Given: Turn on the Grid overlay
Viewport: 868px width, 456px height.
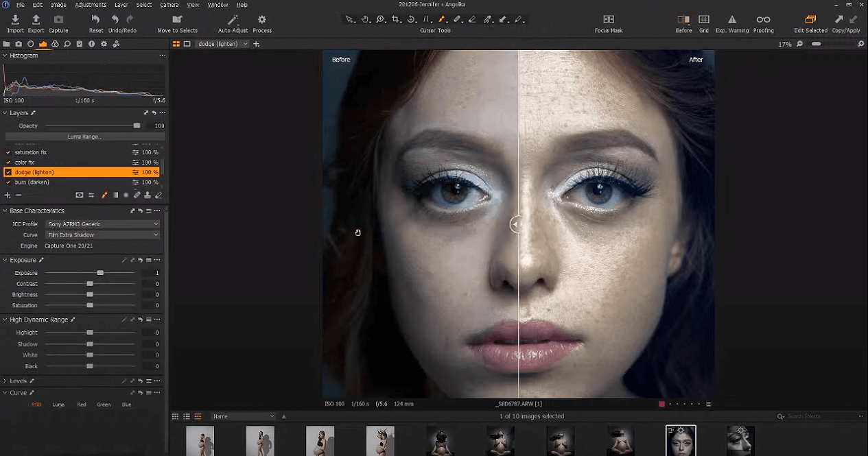Looking at the screenshot, I should point(703,20).
